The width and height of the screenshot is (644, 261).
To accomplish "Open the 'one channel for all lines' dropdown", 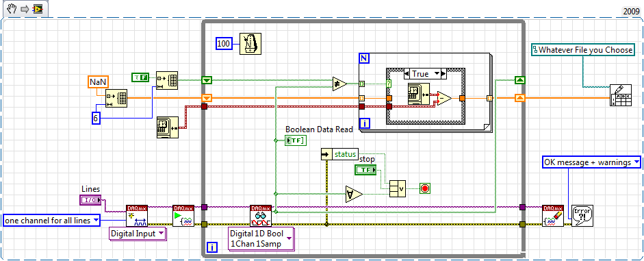I will tap(51, 221).
